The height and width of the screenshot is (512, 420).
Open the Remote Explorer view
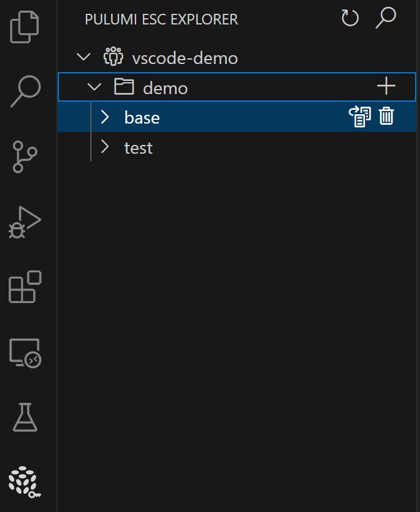(x=25, y=353)
